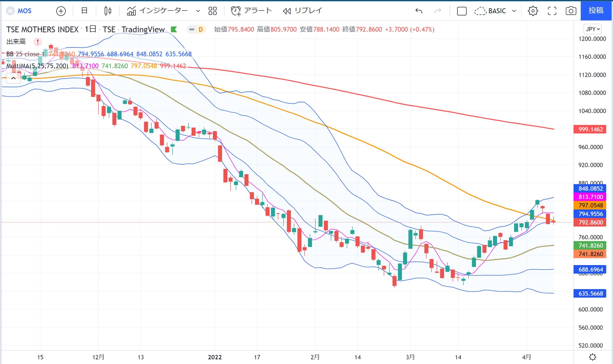The height and width of the screenshot is (364, 613).
Task: Open the インジケーター indicators dialog
Action: pos(157,11)
